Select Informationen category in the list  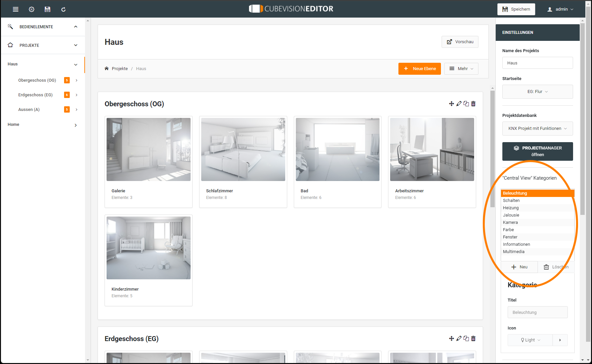(538, 244)
